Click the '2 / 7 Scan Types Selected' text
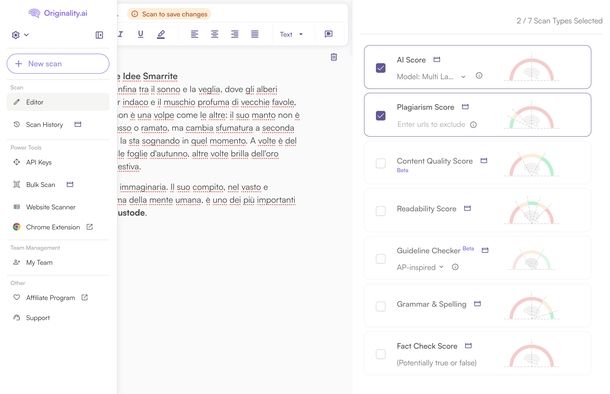 coord(559,21)
